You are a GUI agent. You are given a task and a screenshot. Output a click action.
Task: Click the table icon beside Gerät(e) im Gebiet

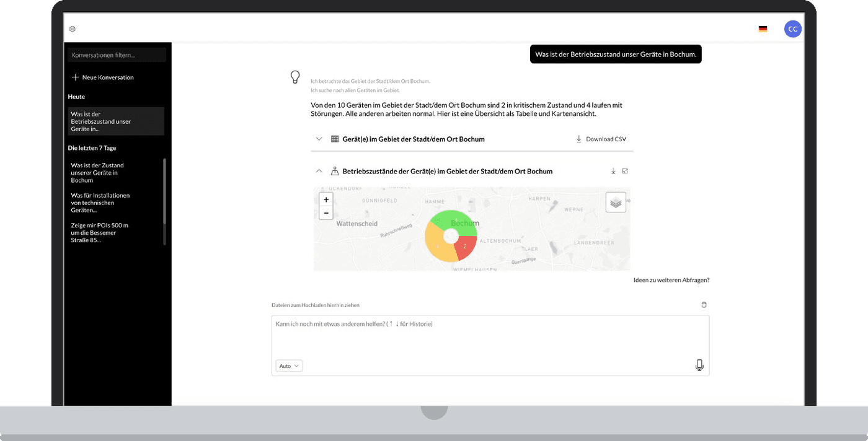[x=335, y=139]
